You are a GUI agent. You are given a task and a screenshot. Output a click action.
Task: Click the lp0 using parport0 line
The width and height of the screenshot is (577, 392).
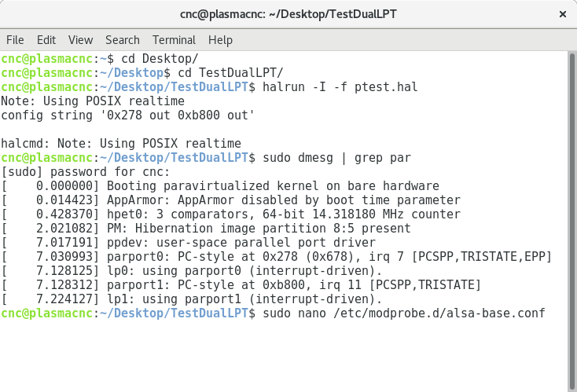192,271
